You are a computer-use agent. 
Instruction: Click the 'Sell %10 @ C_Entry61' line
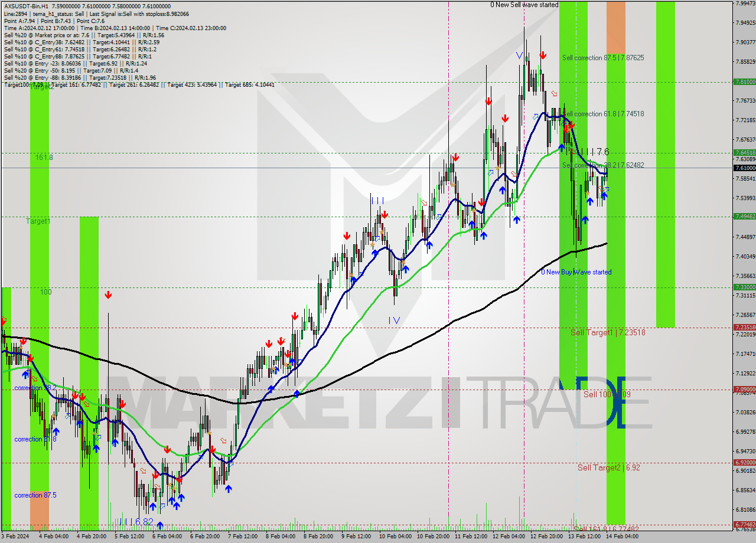point(80,50)
